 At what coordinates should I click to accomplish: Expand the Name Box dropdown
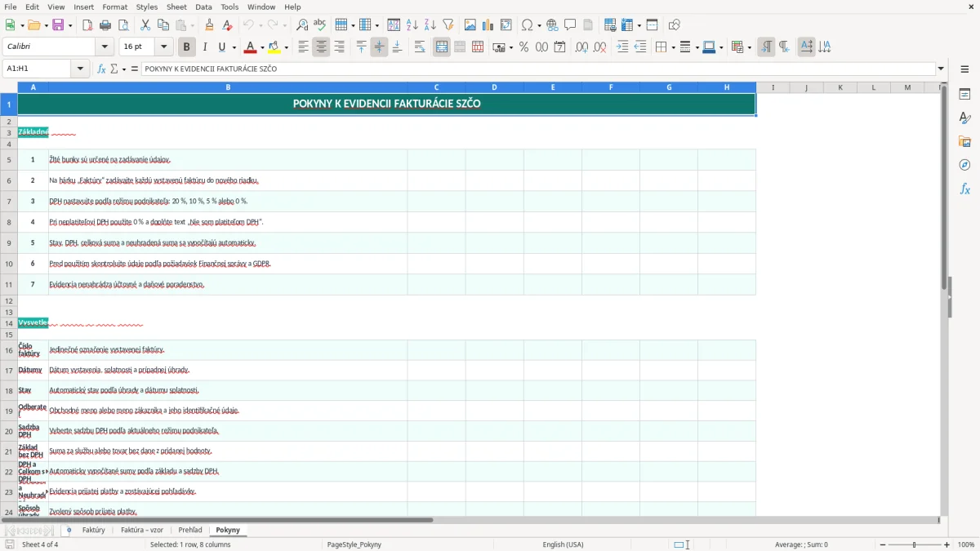point(81,69)
